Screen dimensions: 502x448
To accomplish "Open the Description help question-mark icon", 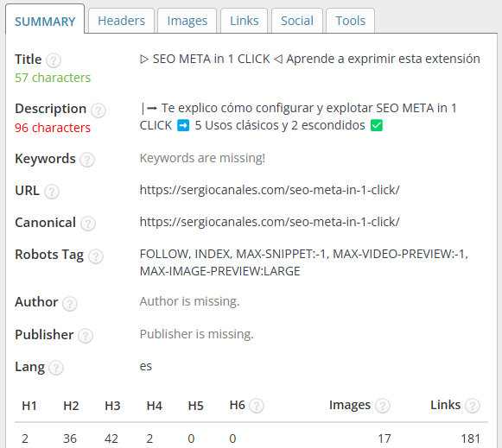I will [98, 110].
